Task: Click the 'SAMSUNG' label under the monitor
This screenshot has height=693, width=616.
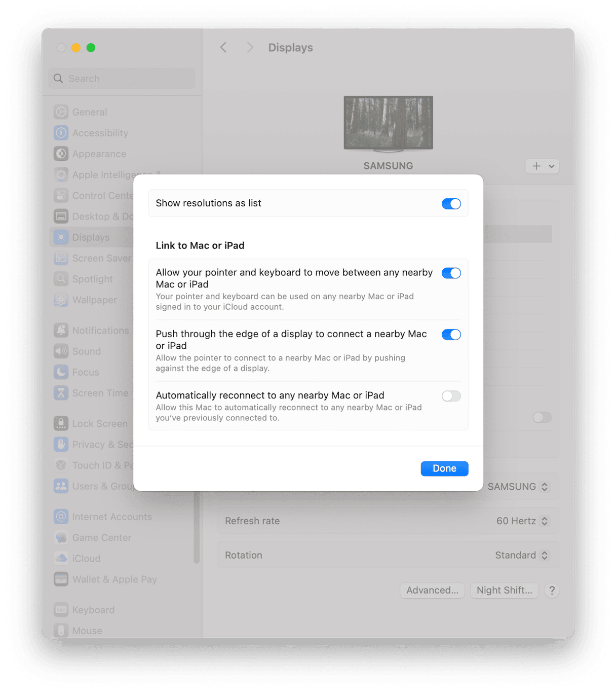Action: [388, 166]
